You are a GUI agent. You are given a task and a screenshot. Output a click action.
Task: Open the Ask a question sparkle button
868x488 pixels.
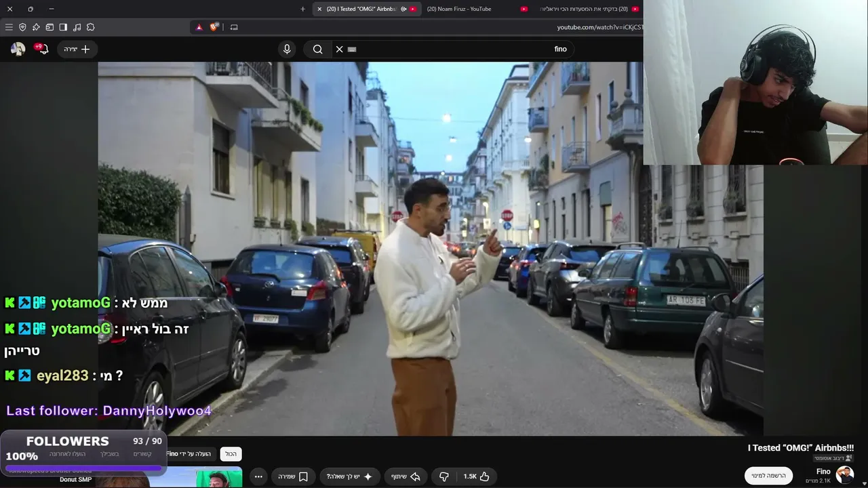tap(350, 476)
